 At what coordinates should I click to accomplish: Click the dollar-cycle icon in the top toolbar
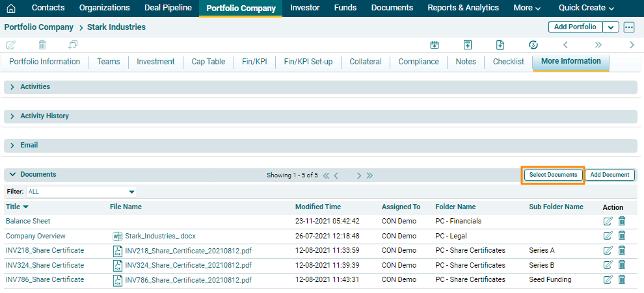533,45
